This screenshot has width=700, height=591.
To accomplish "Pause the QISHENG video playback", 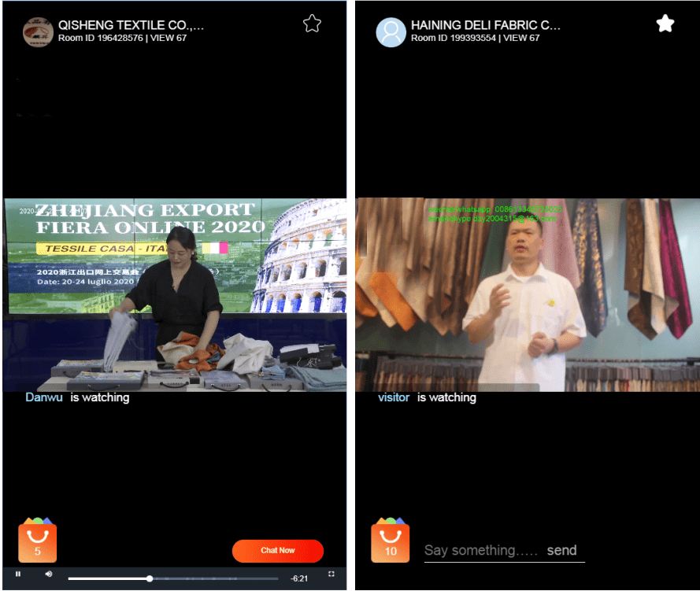I will [18, 574].
